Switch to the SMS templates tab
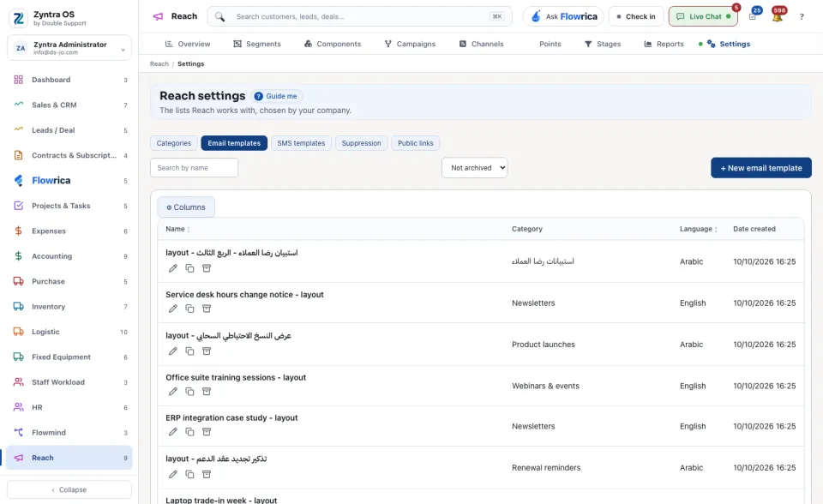 click(301, 143)
